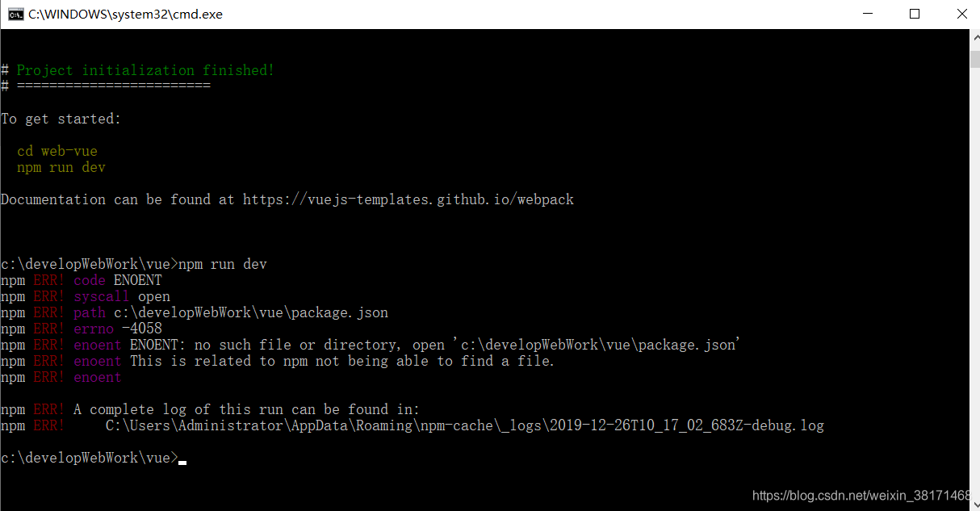Click the scrollbar up arrow
Image resolution: width=980 pixels, height=511 pixels.
tap(974, 36)
